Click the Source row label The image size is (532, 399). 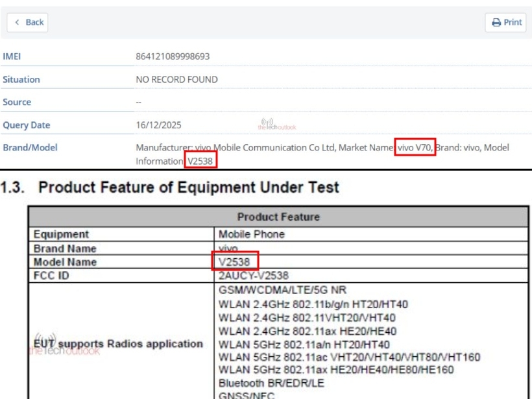point(17,102)
